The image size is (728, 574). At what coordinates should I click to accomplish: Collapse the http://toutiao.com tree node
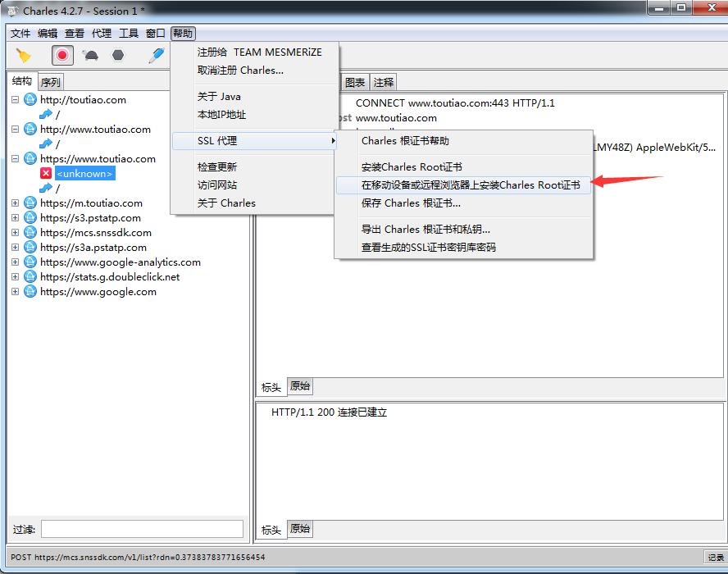[x=16, y=99]
